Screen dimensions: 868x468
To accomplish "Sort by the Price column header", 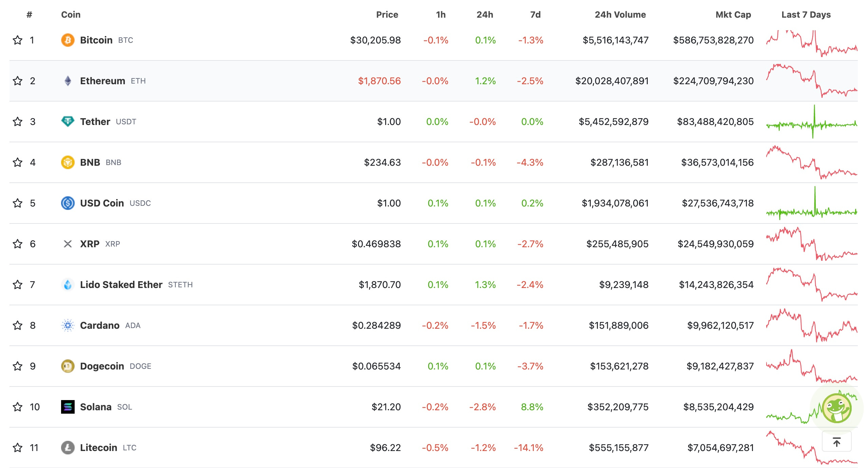I will (387, 15).
